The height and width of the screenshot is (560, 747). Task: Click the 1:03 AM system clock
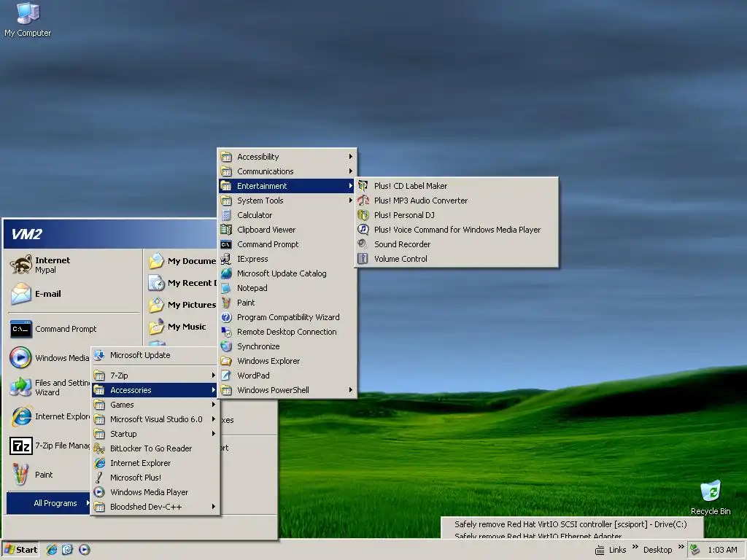click(722, 550)
